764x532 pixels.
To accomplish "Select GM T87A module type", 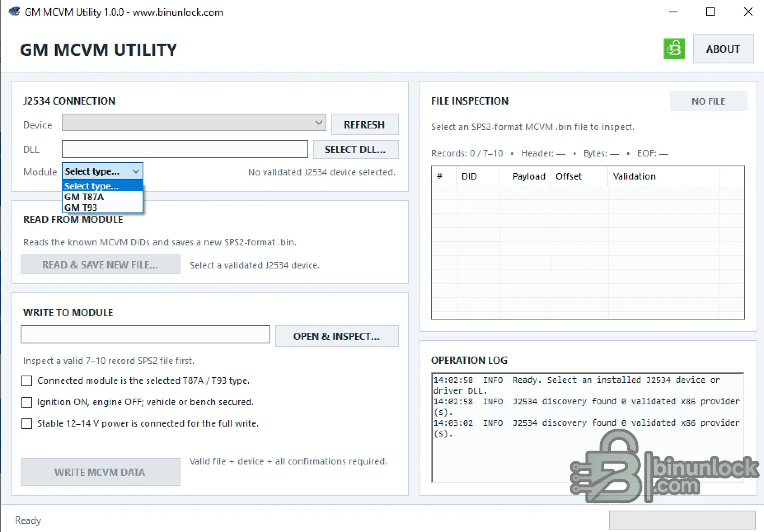I will point(103,197).
